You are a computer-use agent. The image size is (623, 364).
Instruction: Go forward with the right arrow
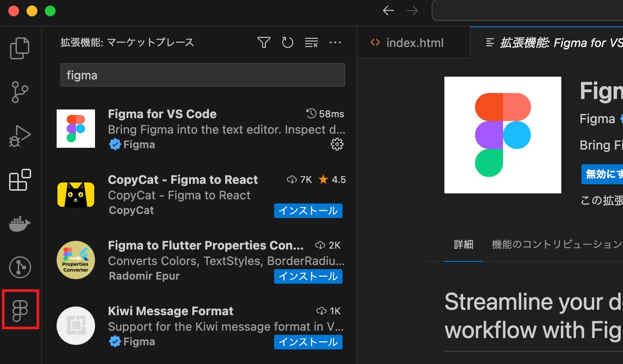coord(413,11)
